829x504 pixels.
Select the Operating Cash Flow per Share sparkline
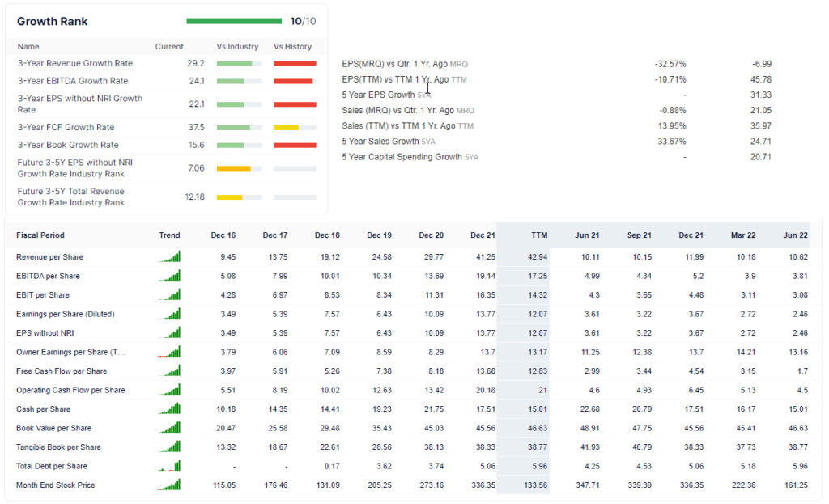pos(169,390)
